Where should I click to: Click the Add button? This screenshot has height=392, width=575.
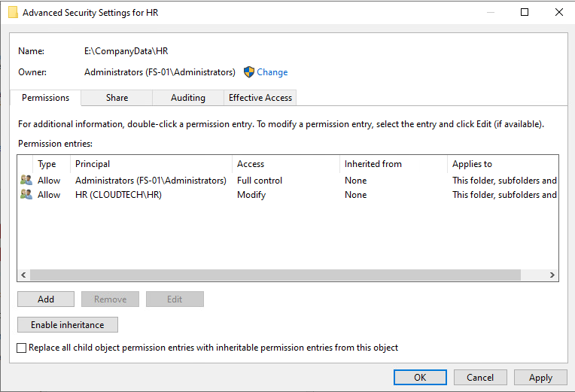(x=46, y=299)
